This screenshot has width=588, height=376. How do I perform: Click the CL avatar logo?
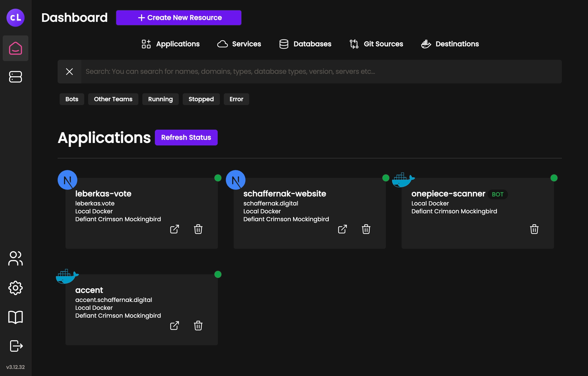16,18
